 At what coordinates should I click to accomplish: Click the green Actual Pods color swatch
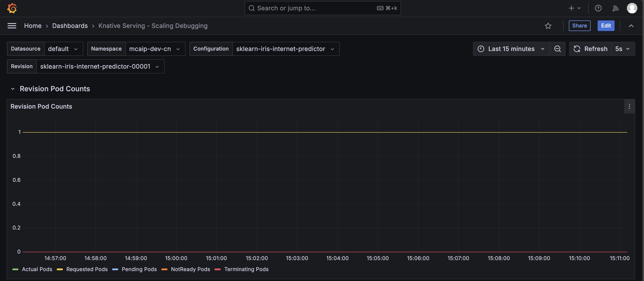click(15, 270)
